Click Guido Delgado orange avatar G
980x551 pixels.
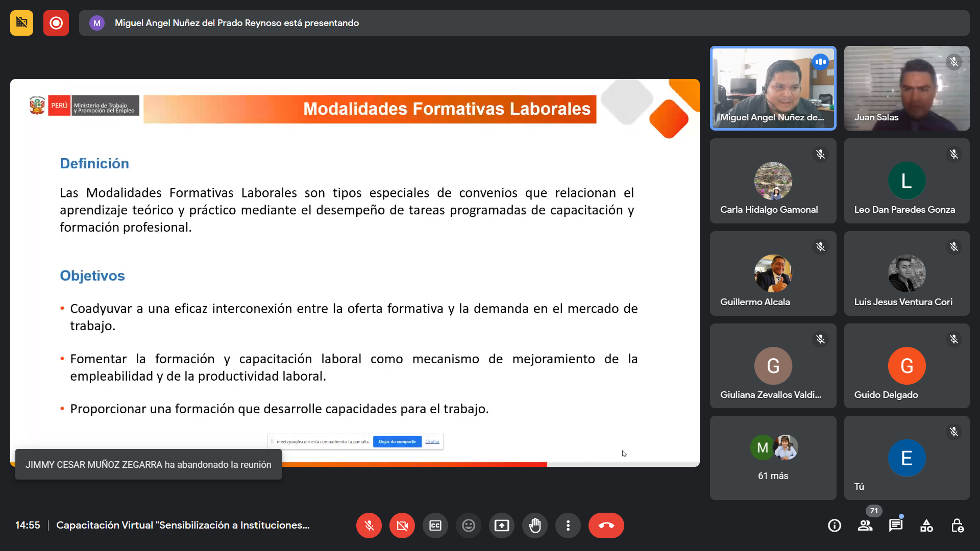pos(907,366)
